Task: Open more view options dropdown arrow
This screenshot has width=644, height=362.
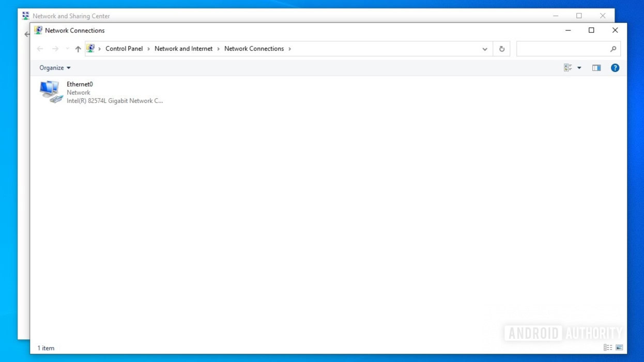Action: (x=579, y=68)
